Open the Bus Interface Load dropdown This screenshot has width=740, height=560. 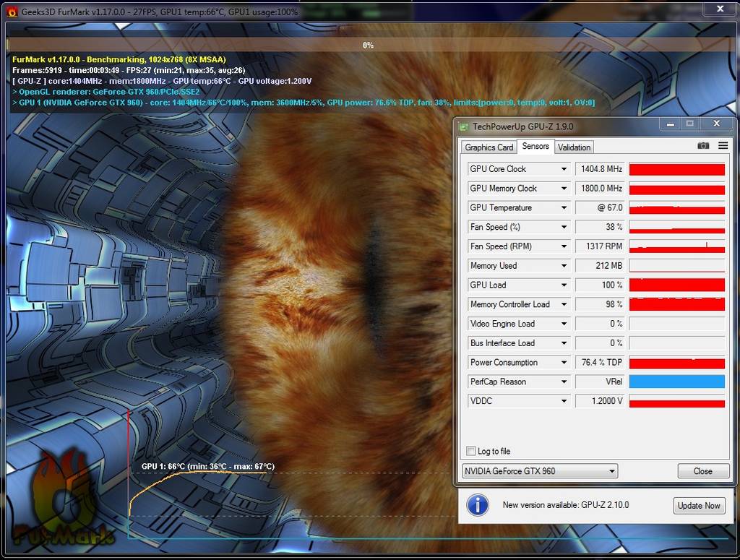click(x=564, y=343)
